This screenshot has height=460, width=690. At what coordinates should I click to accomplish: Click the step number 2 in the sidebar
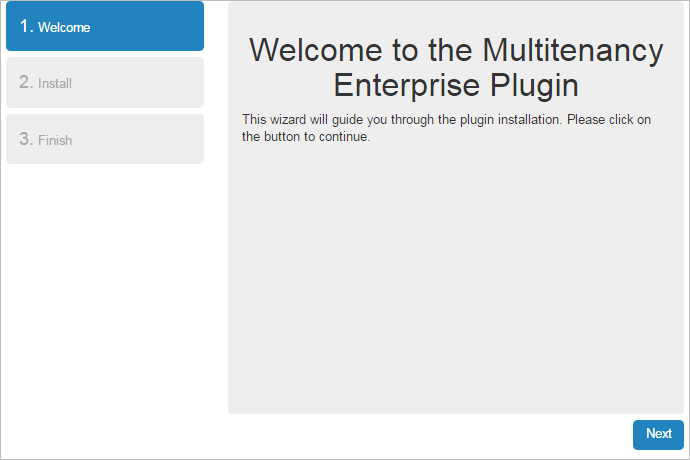[26, 83]
